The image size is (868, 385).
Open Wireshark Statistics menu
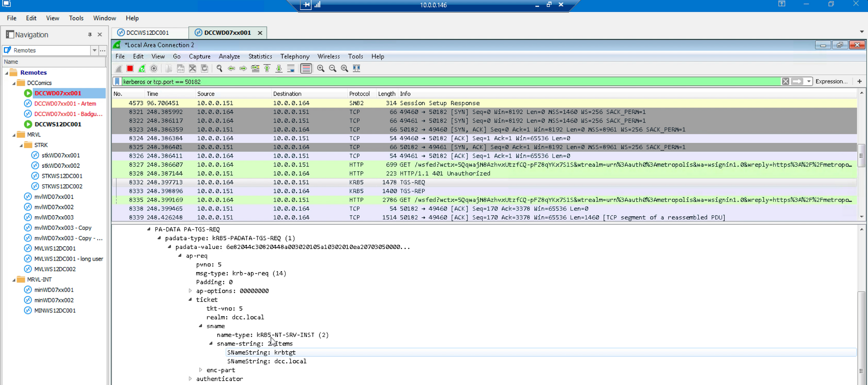260,56
